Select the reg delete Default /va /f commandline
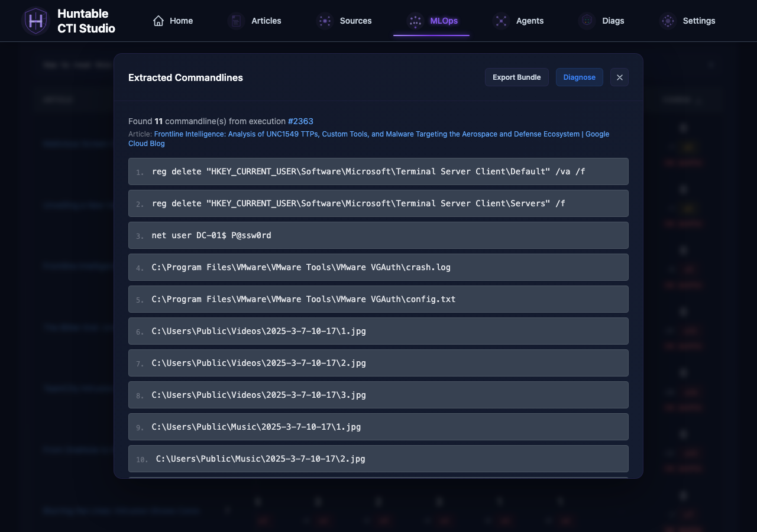Image resolution: width=757 pixels, height=532 pixels. point(378,171)
